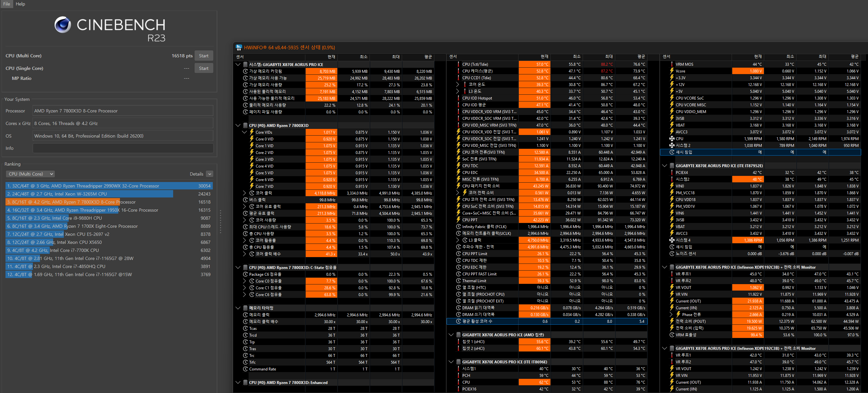Collapse the C-State 점유율 group

tap(238, 267)
